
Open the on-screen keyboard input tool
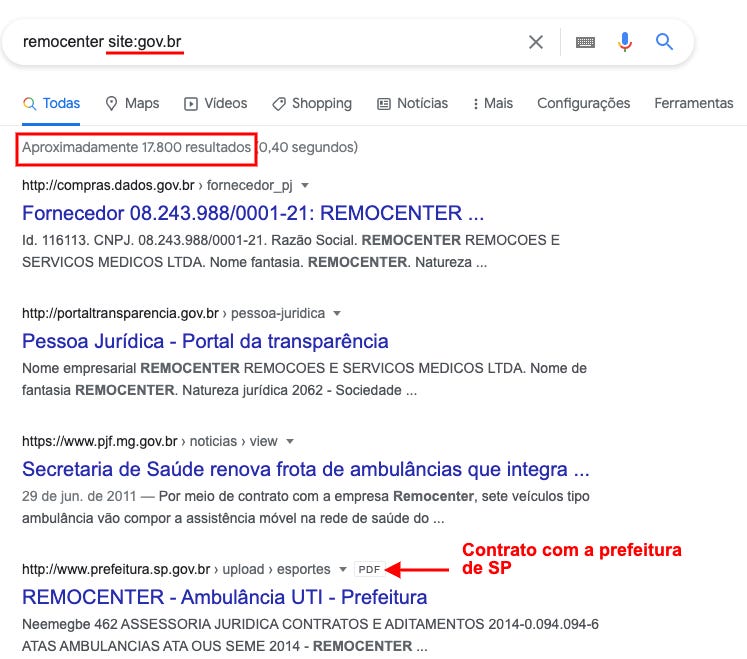click(x=585, y=42)
